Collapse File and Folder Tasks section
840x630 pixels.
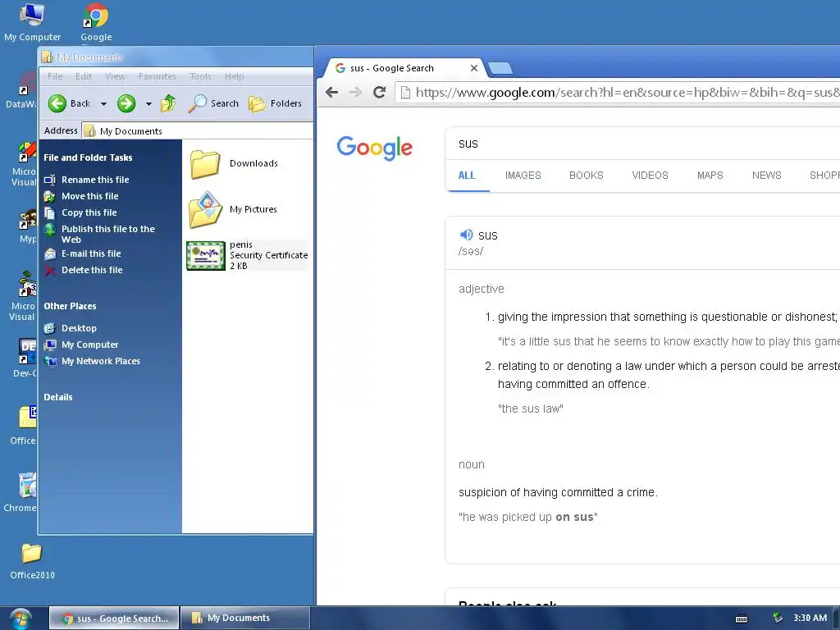point(88,157)
